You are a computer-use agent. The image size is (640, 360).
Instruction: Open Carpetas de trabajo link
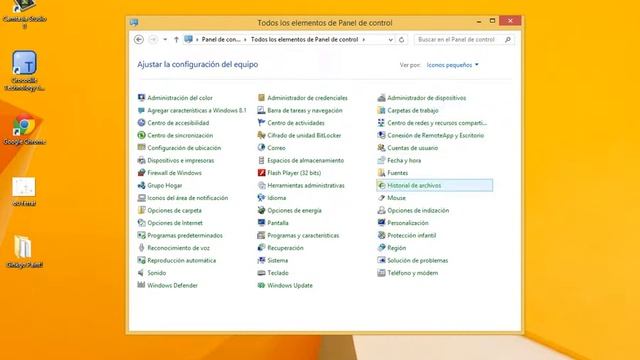pos(413,110)
